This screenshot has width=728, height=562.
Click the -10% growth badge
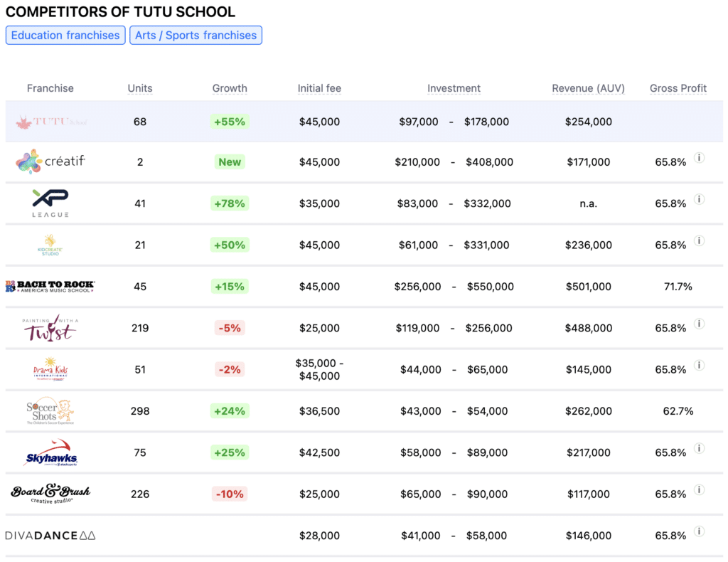click(230, 494)
